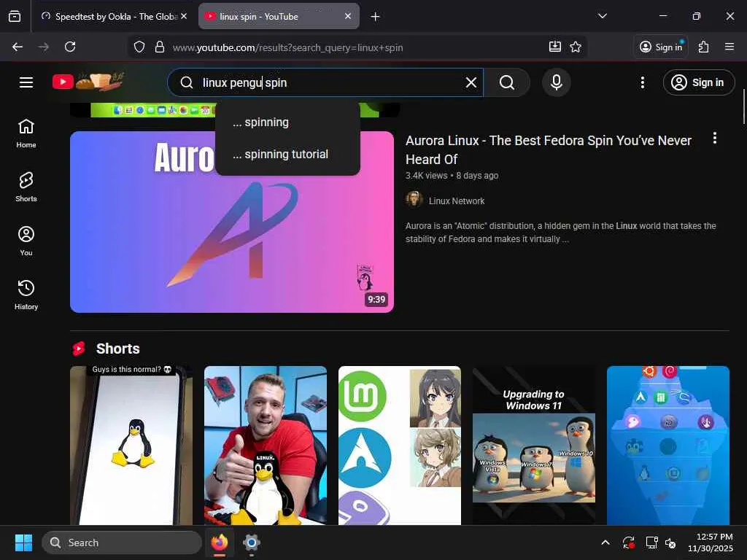Open the short with man in red shirt
This screenshot has height=560, width=747.
tap(266, 446)
